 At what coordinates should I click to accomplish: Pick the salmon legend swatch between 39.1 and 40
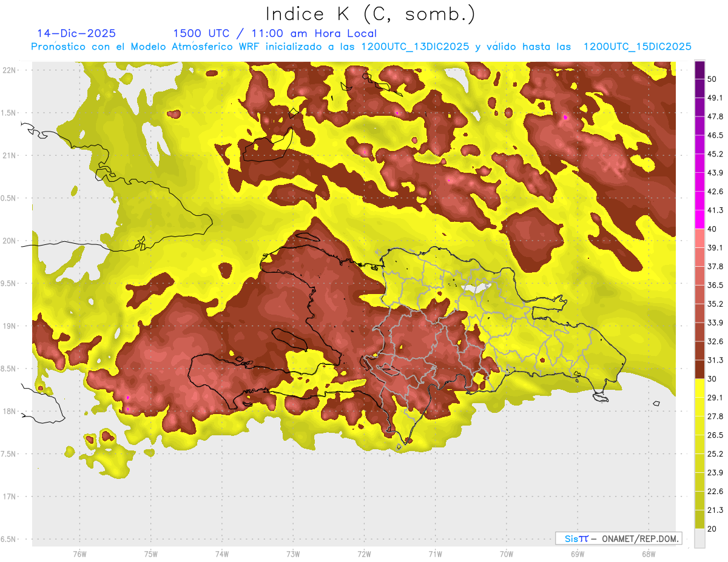click(x=699, y=238)
